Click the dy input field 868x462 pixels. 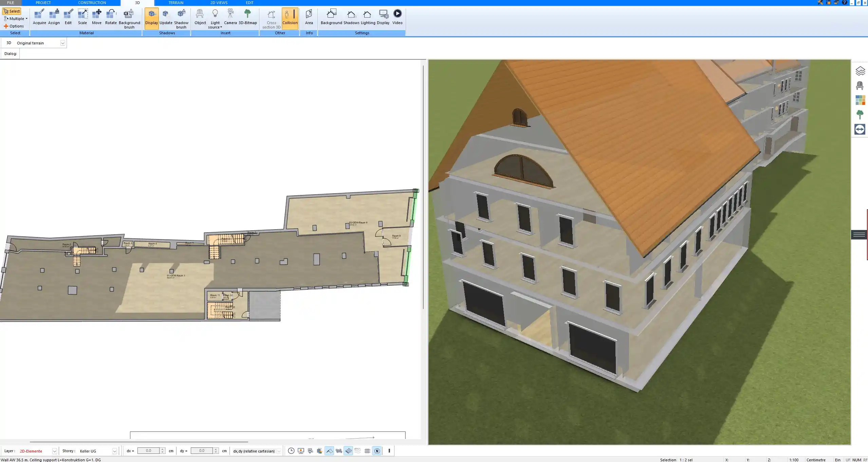tap(202, 451)
